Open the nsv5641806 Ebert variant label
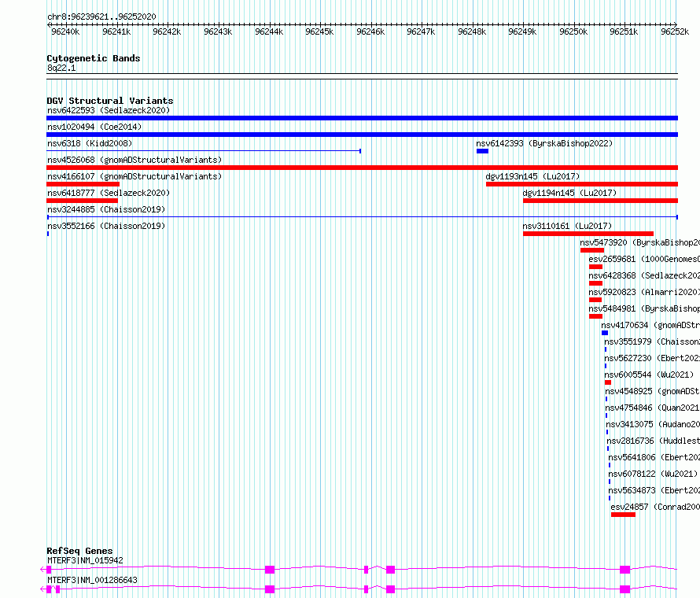The width and height of the screenshot is (700, 598). pos(654,457)
